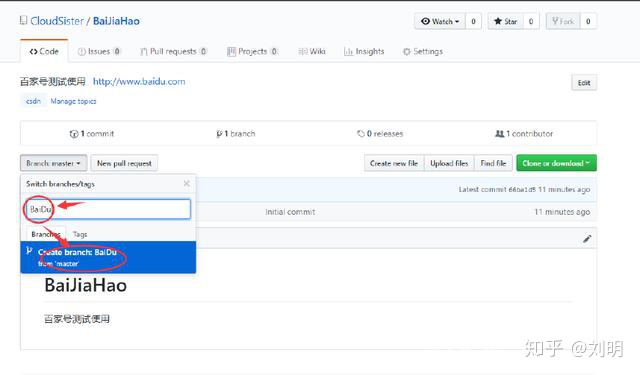
Task: Click the Create new file button
Action: (x=394, y=163)
